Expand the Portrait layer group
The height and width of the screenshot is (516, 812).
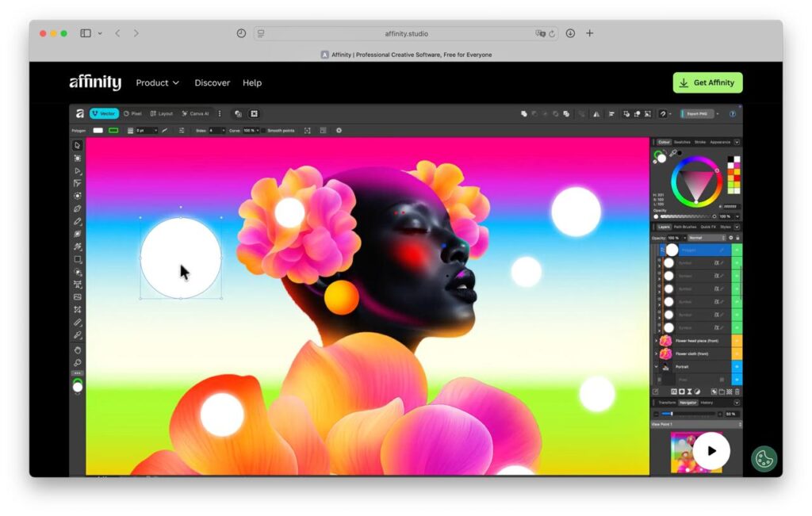click(654, 367)
